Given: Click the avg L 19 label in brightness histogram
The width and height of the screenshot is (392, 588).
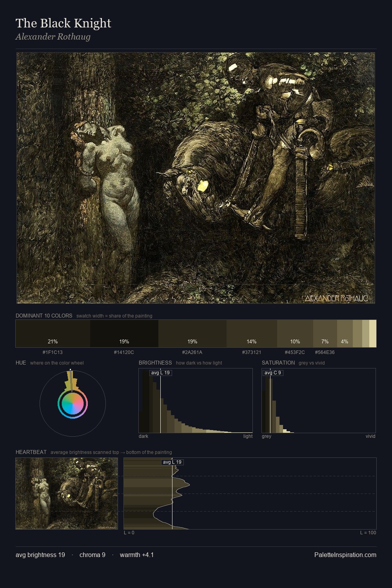Looking at the screenshot, I should pos(160,373).
